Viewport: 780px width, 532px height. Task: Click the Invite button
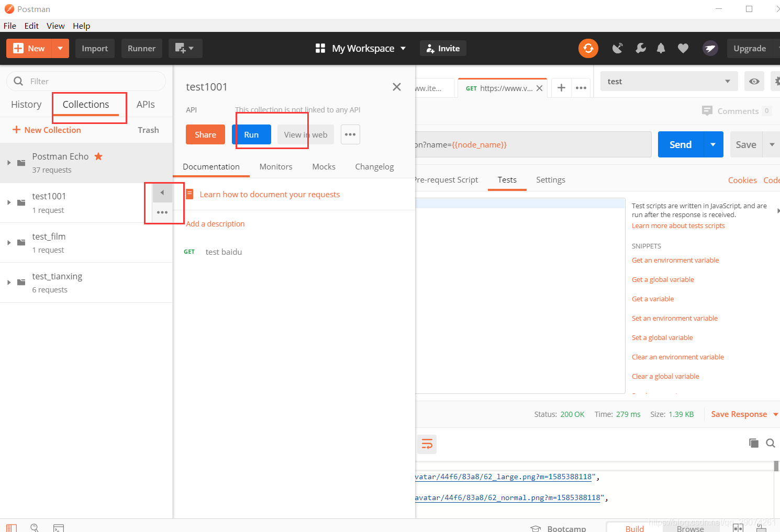(x=443, y=48)
